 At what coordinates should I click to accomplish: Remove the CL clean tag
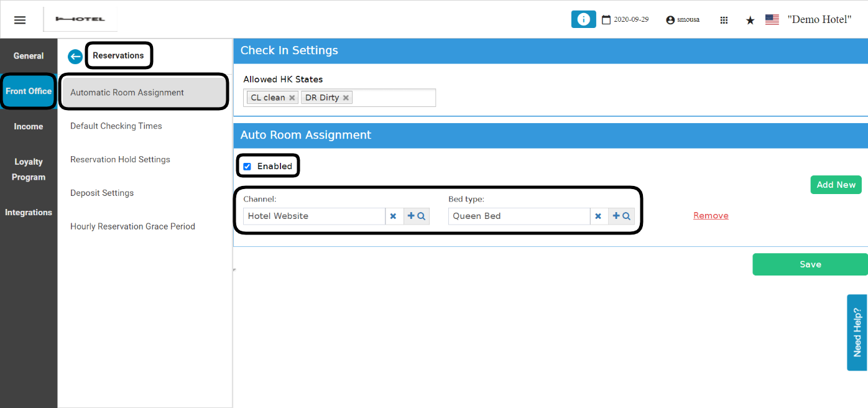292,98
